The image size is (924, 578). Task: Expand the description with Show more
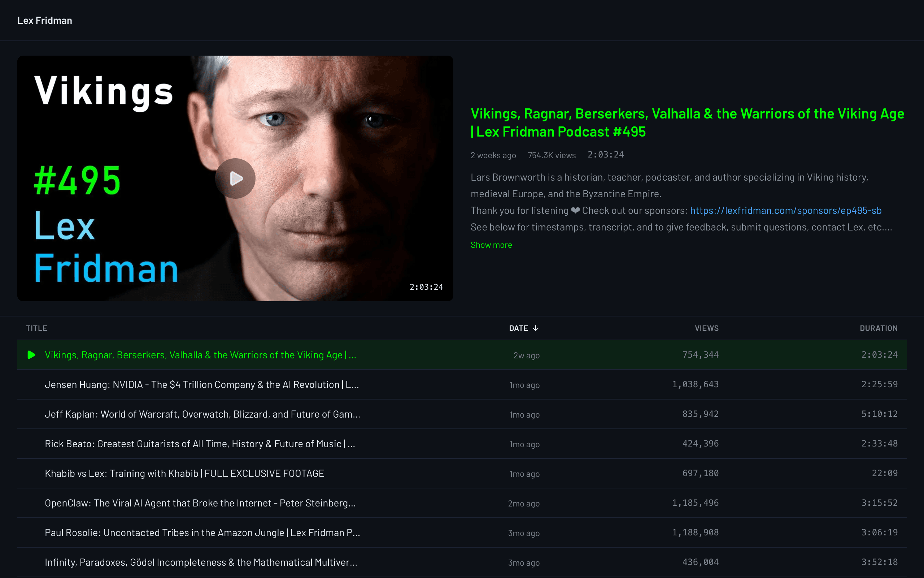491,245
